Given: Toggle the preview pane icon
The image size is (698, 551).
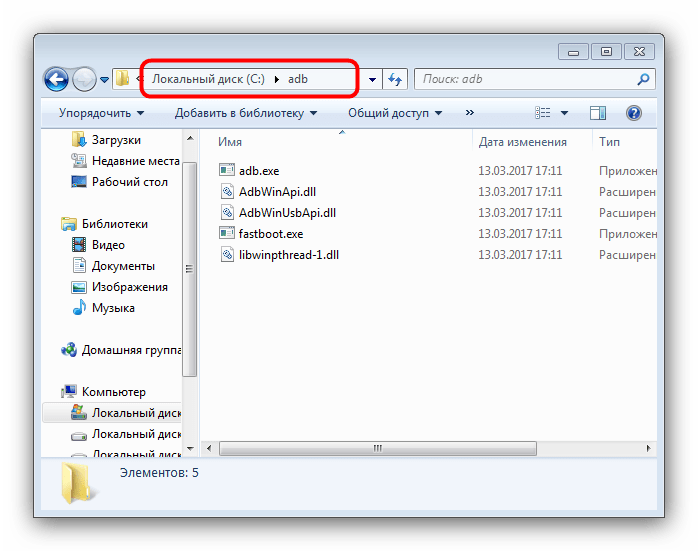Looking at the screenshot, I should tap(598, 113).
